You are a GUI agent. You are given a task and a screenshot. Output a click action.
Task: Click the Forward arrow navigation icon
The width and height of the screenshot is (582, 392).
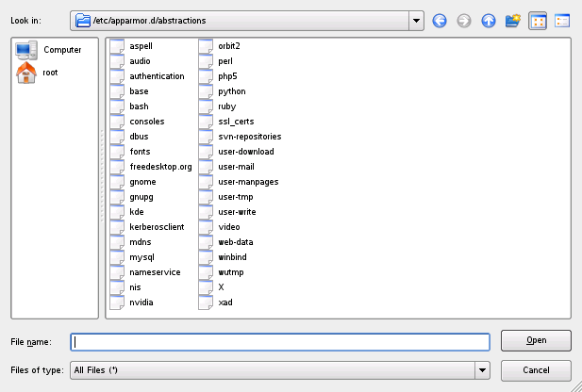tap(464, 21)
